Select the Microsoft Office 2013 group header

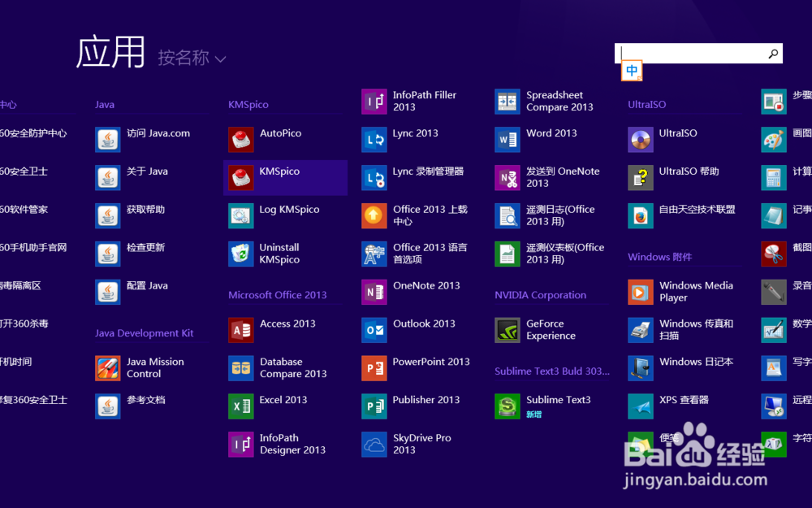pos(278,295)
